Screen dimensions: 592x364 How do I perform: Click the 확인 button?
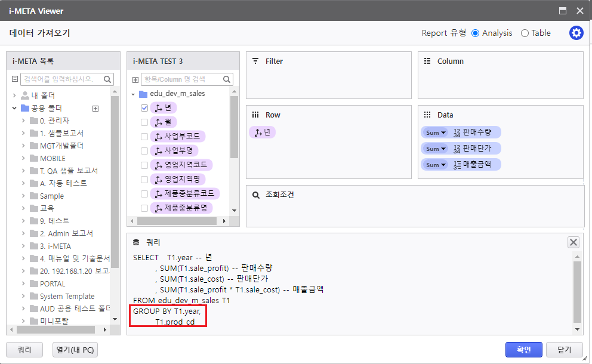click(523, 350)
